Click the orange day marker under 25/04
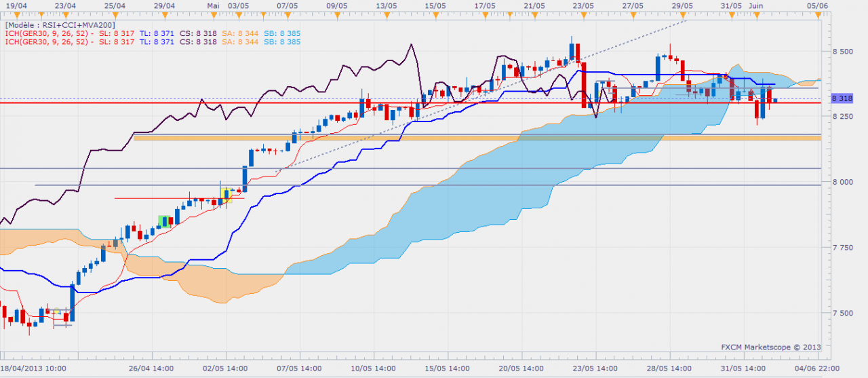This screenshot has width=868, height=378. pos(114,14)
